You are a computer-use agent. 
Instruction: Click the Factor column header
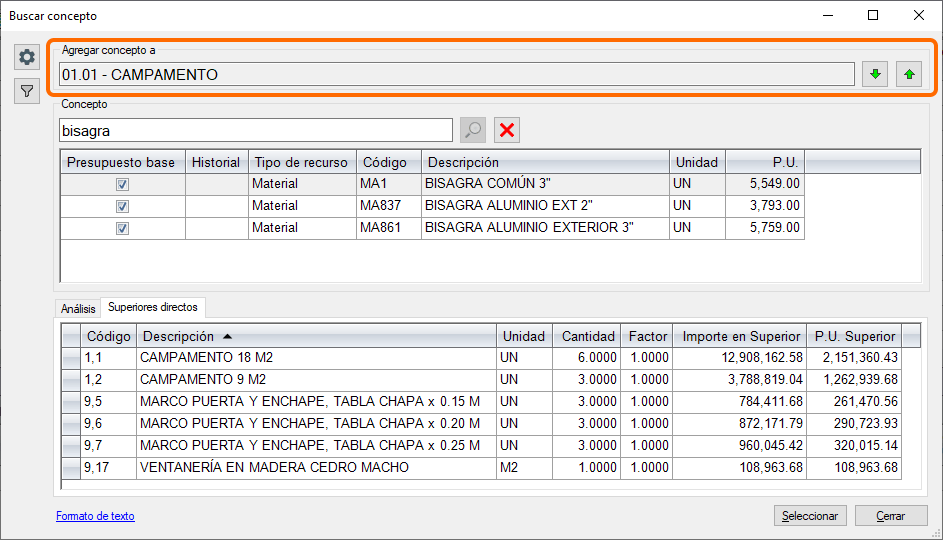[647, 336]
